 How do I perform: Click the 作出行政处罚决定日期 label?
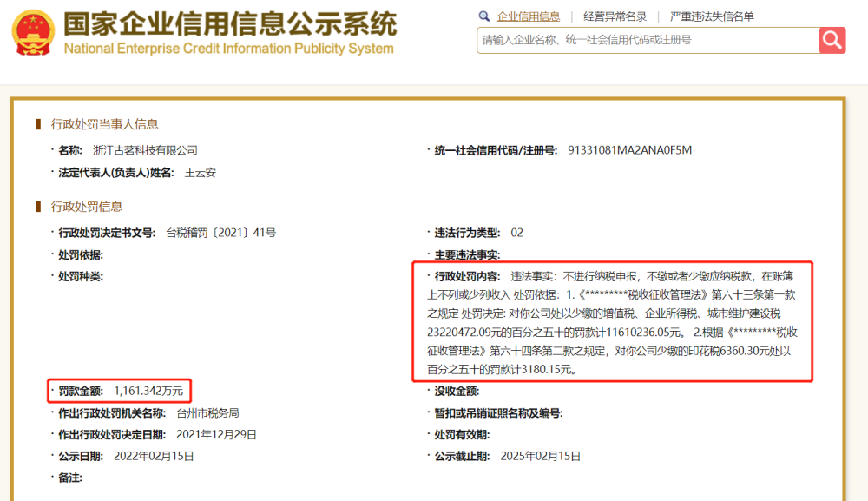pyautogui.click(x=112, y=434)
